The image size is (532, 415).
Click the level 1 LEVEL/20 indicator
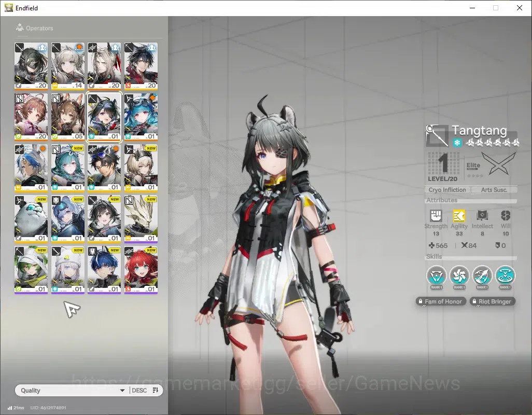pyautogui.click(x=443, y=167)
